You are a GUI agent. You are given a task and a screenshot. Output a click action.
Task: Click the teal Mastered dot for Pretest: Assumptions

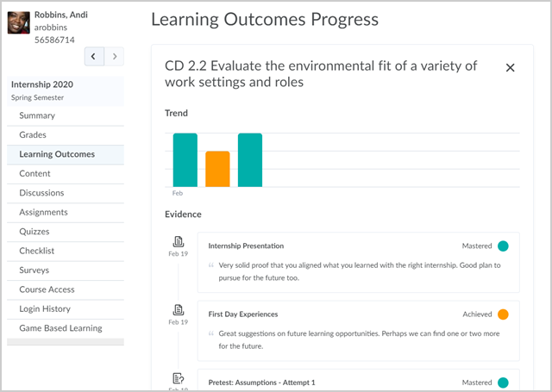coord(503,383)
